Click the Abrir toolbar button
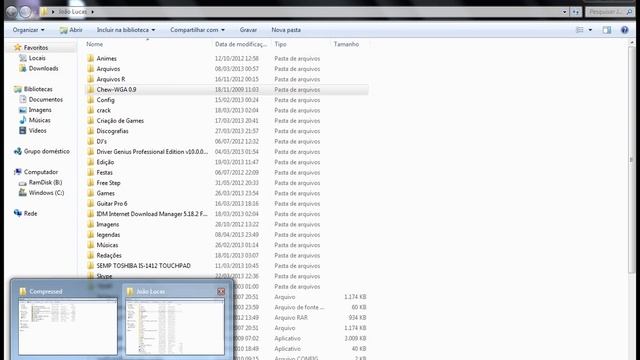Image resolution: width=640 pixels, height=360 pixels. (x=71, y=30)
